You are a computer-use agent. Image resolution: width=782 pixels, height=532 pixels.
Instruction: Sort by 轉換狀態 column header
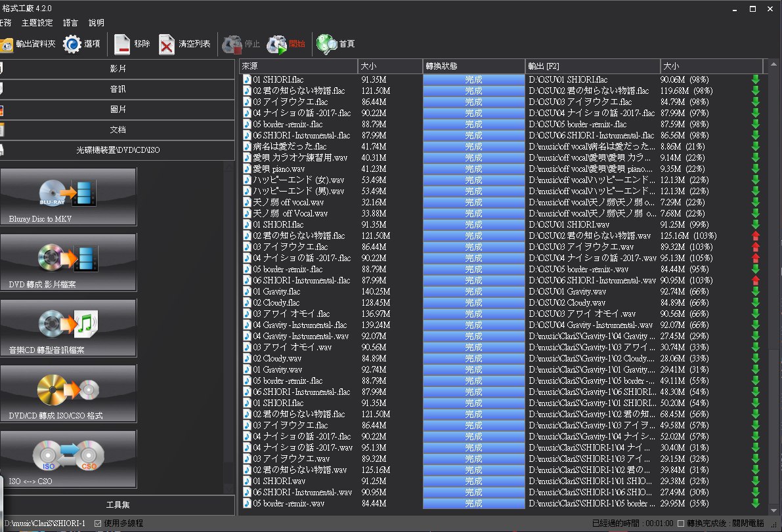(x=473, y=66)
